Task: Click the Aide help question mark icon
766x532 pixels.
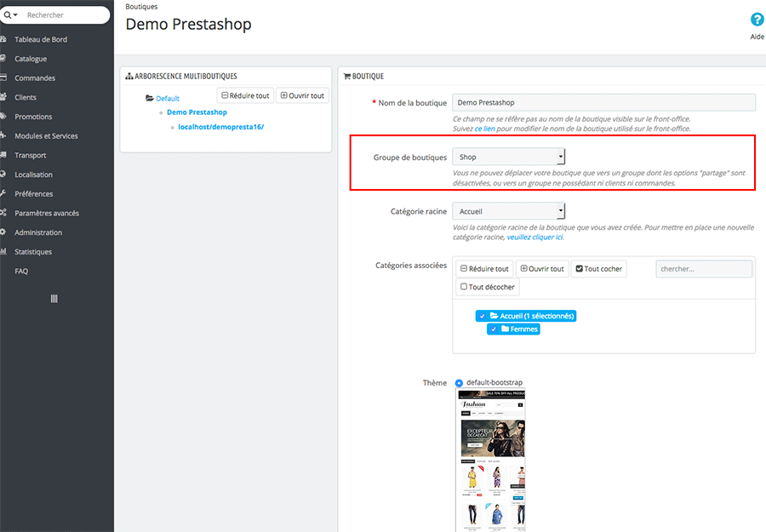Action: tap(757, 20)
